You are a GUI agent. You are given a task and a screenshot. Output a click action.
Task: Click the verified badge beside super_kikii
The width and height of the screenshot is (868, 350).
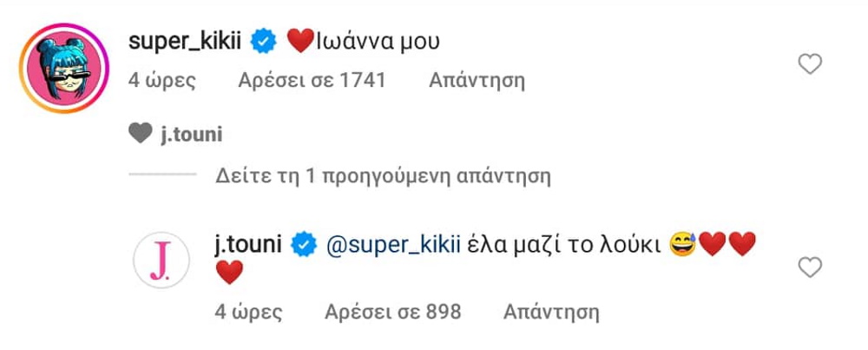(x=264, y=43)
